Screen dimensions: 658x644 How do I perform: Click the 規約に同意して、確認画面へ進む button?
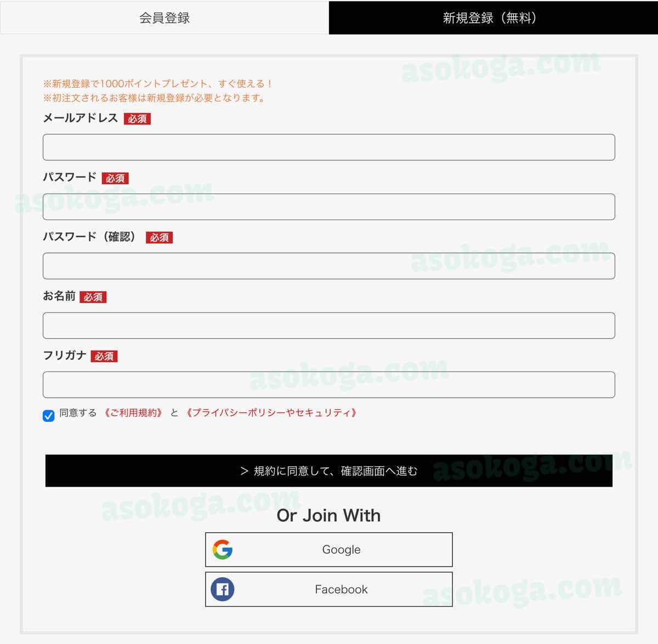coord(329,471)
